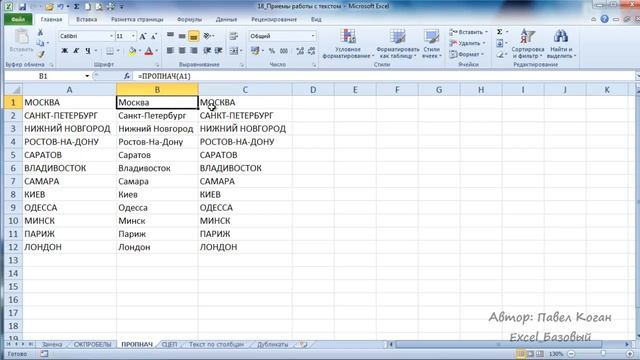Open the Общий number format dropdown
640x360 pixels.
point(313,36)
